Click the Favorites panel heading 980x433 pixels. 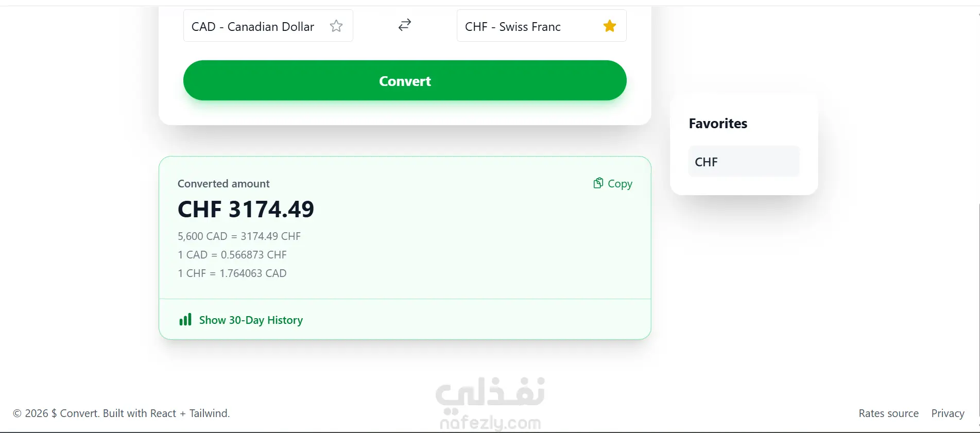click(718, 124)
